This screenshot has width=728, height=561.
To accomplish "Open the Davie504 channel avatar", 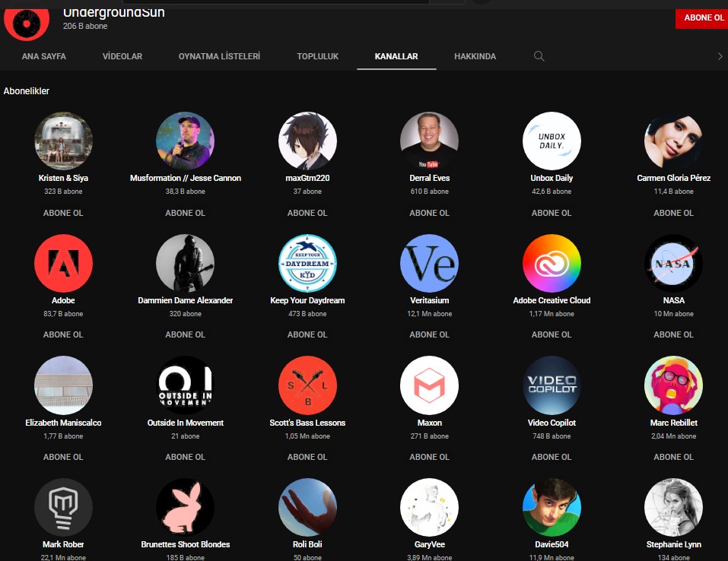I will 552,507.
